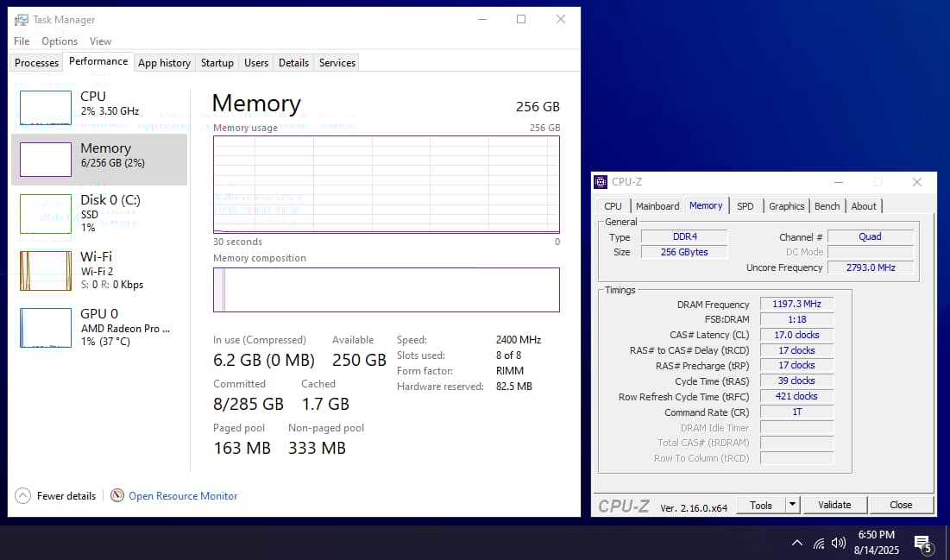Select the Wi-Fi graph in sidebar

[46, 270]
